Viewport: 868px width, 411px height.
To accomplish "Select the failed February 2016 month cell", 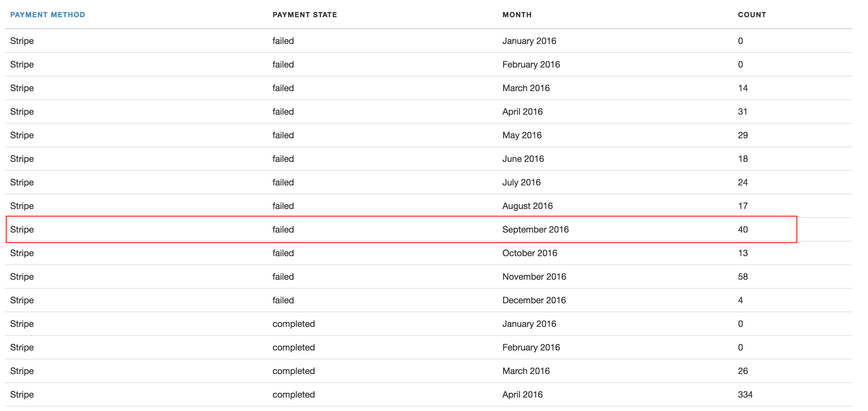I will pos(531,64).
